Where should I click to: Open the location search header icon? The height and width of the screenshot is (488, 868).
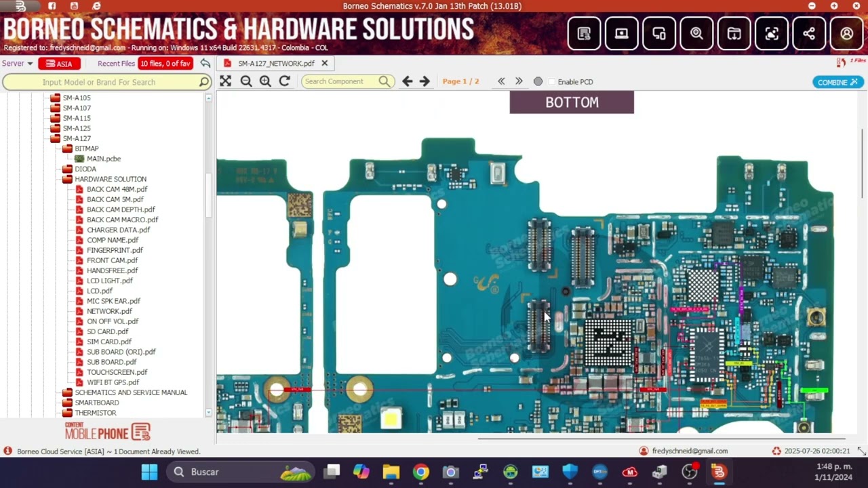(x=696, y=34)
